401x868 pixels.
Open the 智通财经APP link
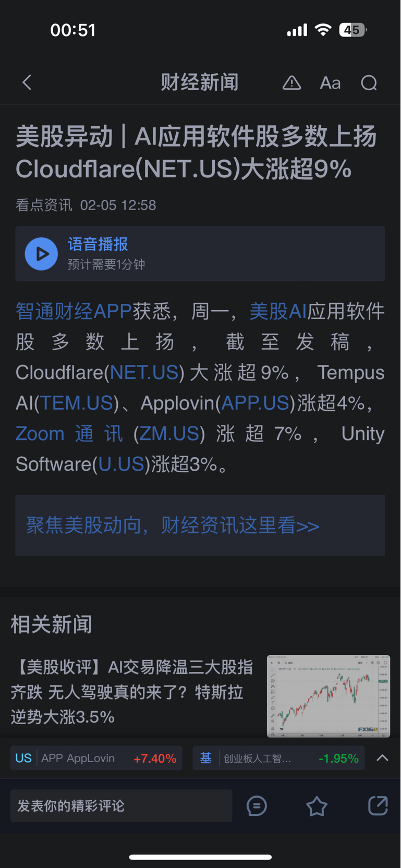74,311
